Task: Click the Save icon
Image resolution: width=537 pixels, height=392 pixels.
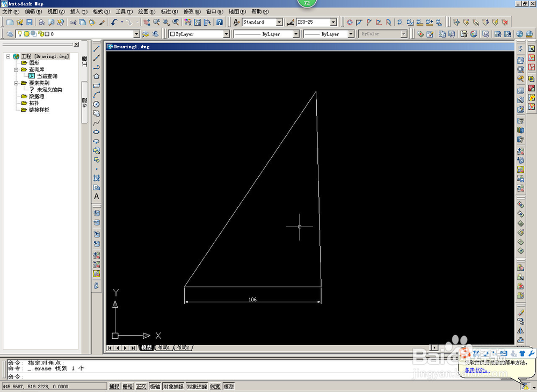Action: (x=30, y=22)
